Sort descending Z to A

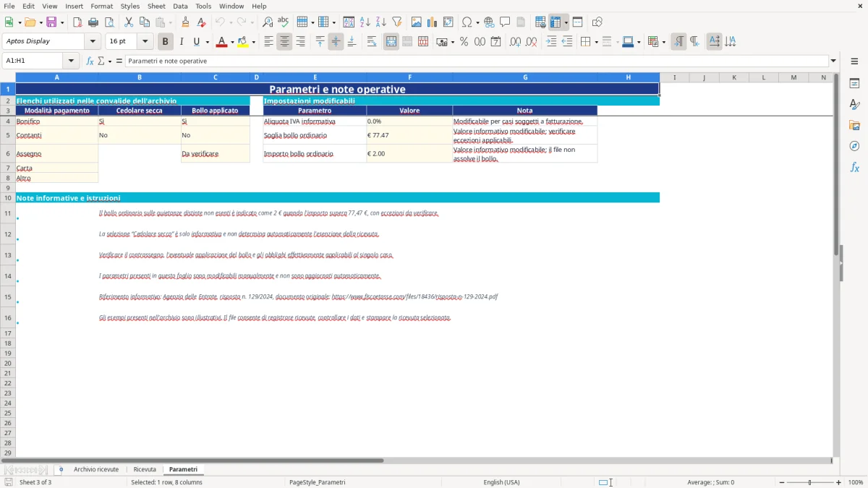point(380,22)
